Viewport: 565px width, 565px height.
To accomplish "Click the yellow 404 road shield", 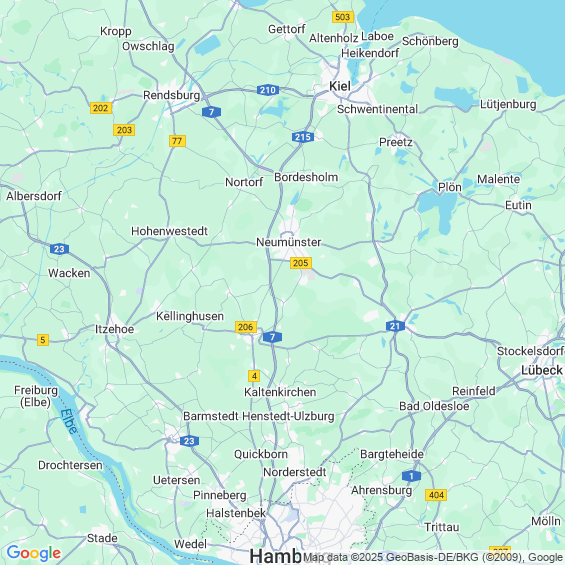I will (x=436, y=495).
